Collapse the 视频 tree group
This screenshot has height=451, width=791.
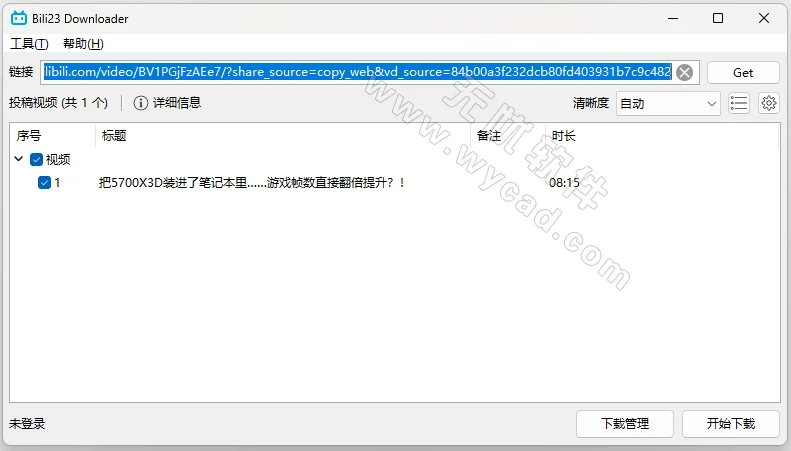(19, 159)
